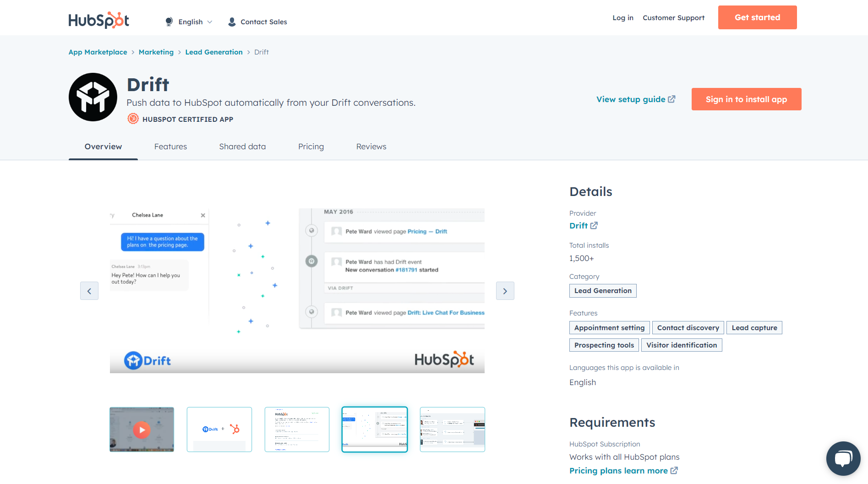The image size is (868, 484).
Task: Switch to the Shared data tab
Action: point(242,147)
